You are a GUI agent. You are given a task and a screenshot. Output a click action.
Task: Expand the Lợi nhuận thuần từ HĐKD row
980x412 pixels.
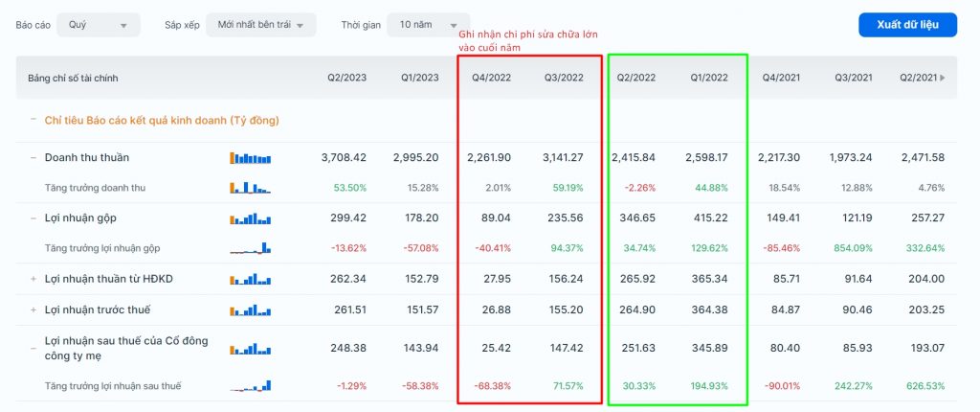click(33, 280)
